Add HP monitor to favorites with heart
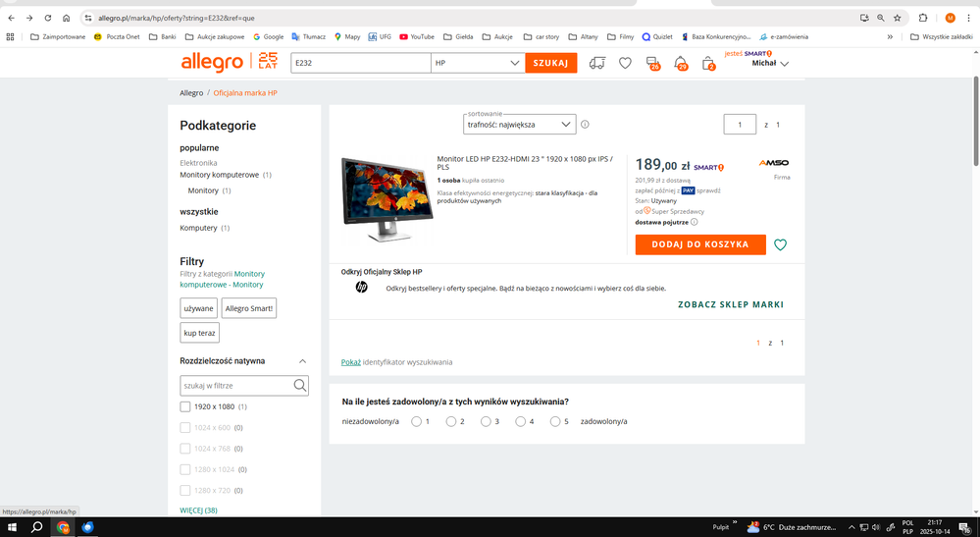The image size is (980, 537). (780, 244)
